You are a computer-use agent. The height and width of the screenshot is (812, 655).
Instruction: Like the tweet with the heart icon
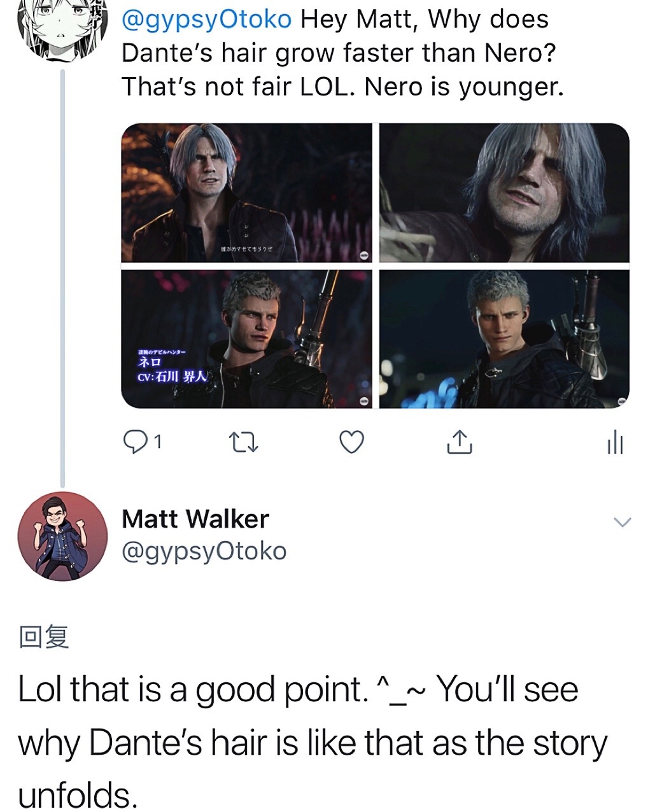click(x=351, y=442)
